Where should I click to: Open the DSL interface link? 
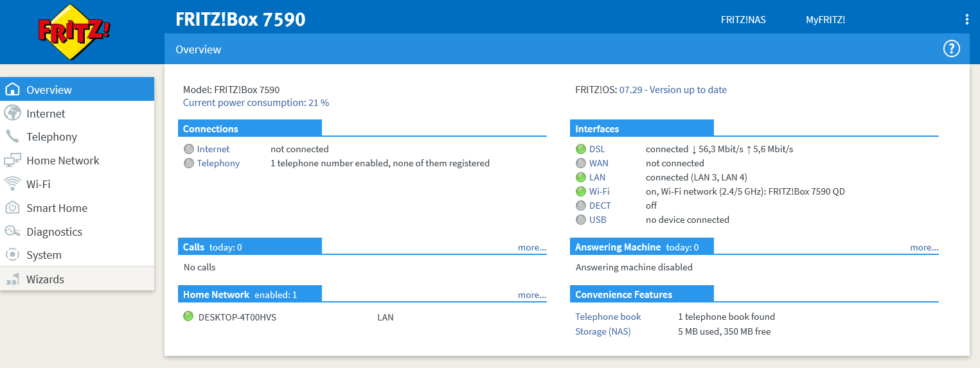click(x=597, y=149)
